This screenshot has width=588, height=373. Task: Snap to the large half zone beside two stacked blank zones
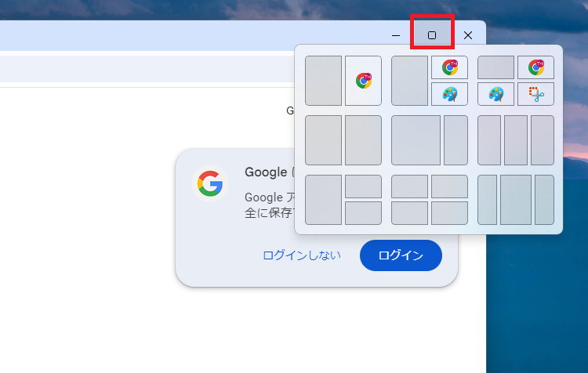(x=323, y=200)
